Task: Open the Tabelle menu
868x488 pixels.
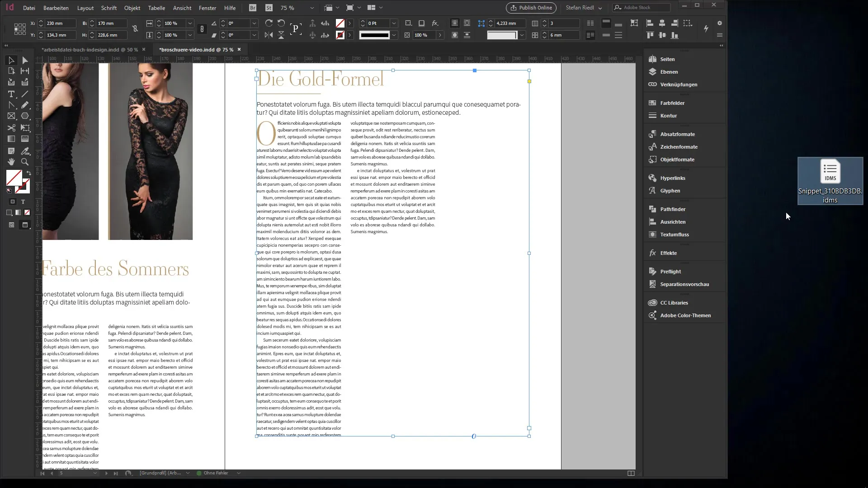Action: [x=156, y=8]
